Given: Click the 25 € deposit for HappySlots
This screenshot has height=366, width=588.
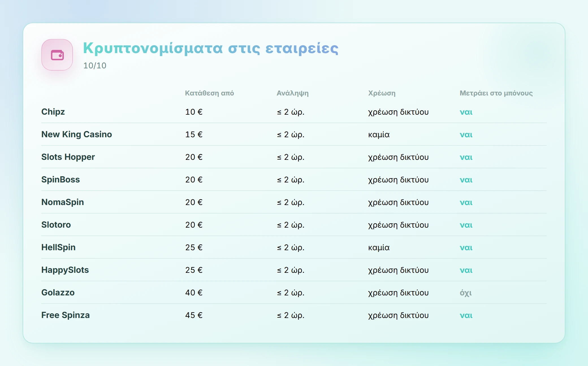Looking at the screenshot, I should (194, 270).
